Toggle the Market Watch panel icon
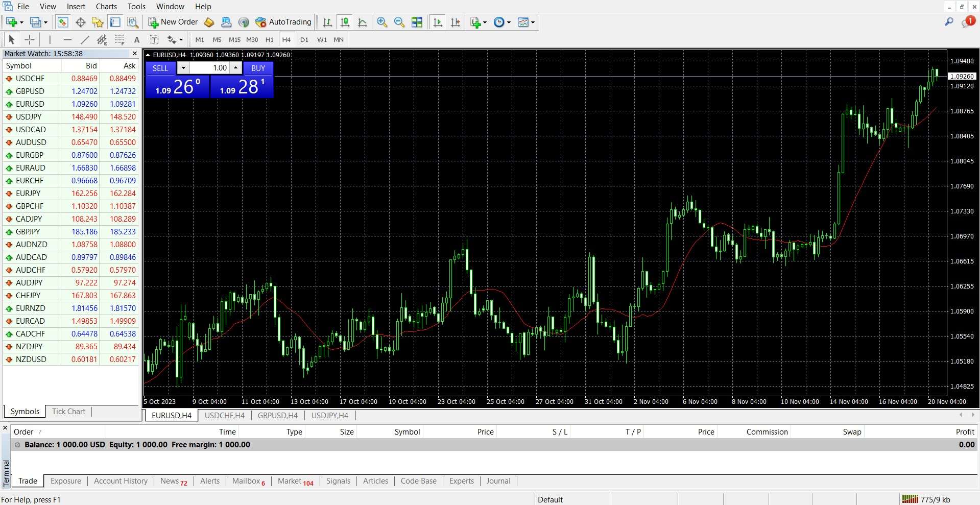Viewport: 980px width, 505px height. click(63, 22)
